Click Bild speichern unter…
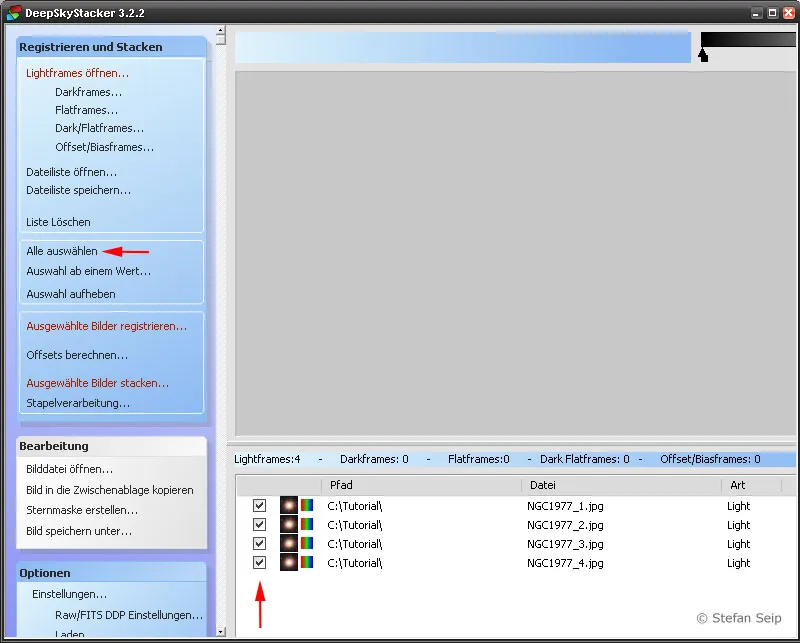The height and width of the screenshot is (643, 800). [x=79, y=531]
